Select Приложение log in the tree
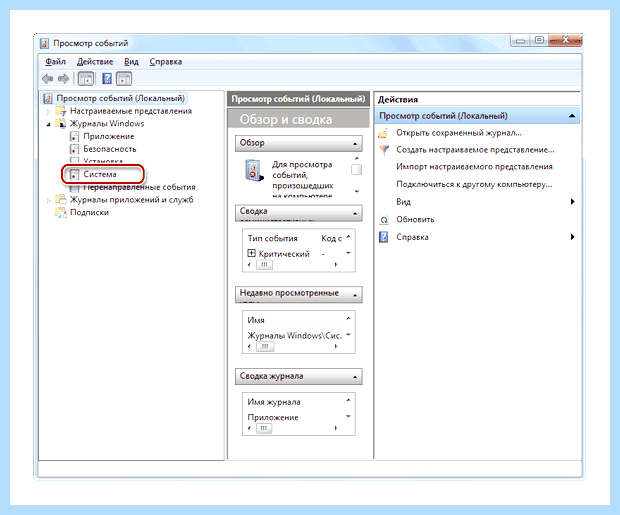Image resolution: width=620 pixels, height=515 pixels. [109, 136]
